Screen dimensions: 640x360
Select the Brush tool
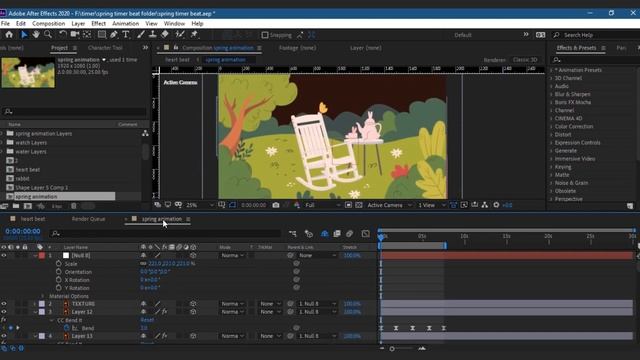click(x=141, y=35)
